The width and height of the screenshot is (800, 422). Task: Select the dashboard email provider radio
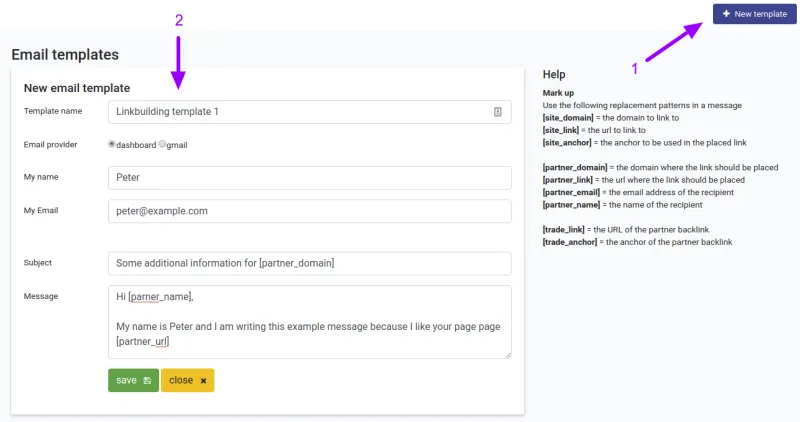tap(112, 144)
